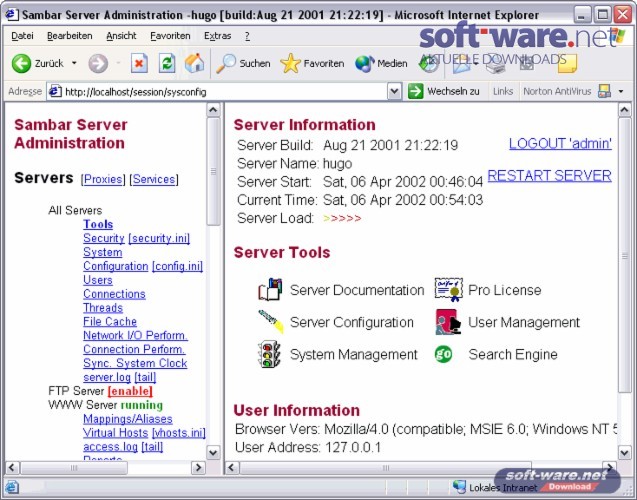Open the Datei menu

(22, 36)
